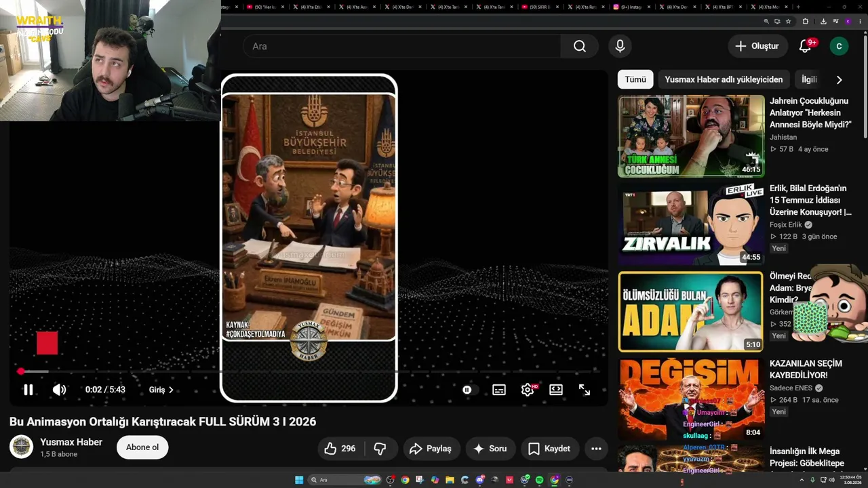This screenshot has width=868, height=488.
Task: Open browser extensions puzzle icon
Action: (806, 21)
